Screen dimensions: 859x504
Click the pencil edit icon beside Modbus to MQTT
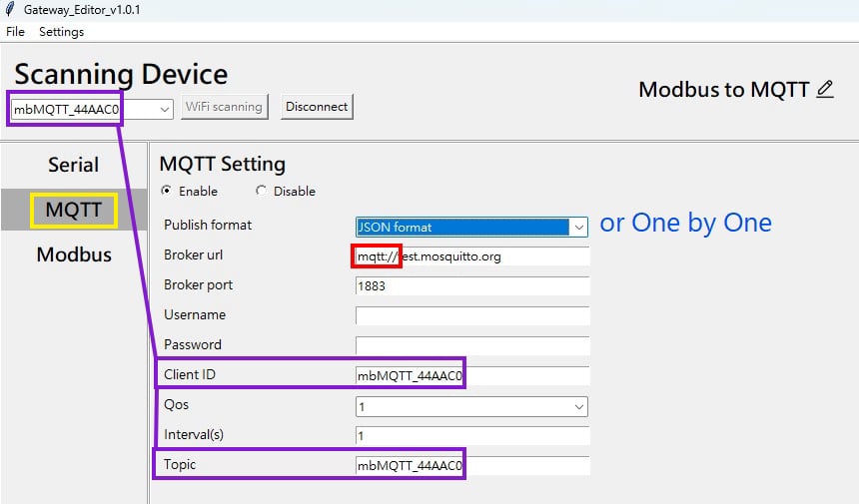tap(825, 89)
